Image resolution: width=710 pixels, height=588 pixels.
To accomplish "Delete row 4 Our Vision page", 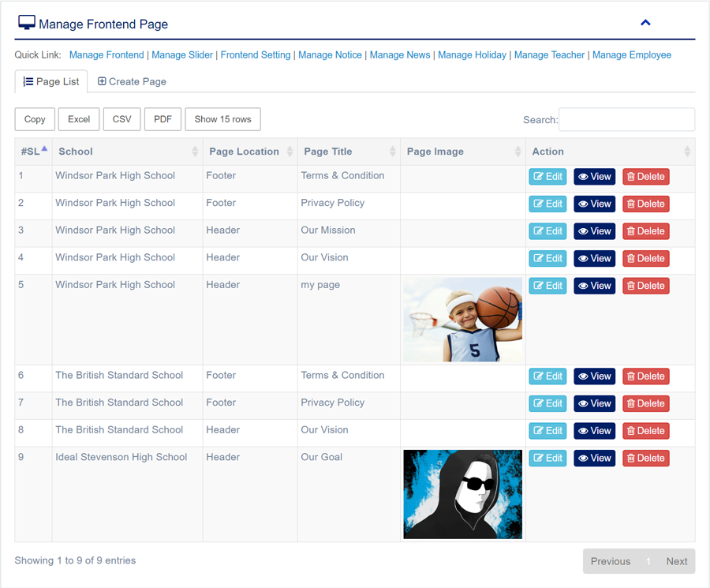I will [645, 258].
